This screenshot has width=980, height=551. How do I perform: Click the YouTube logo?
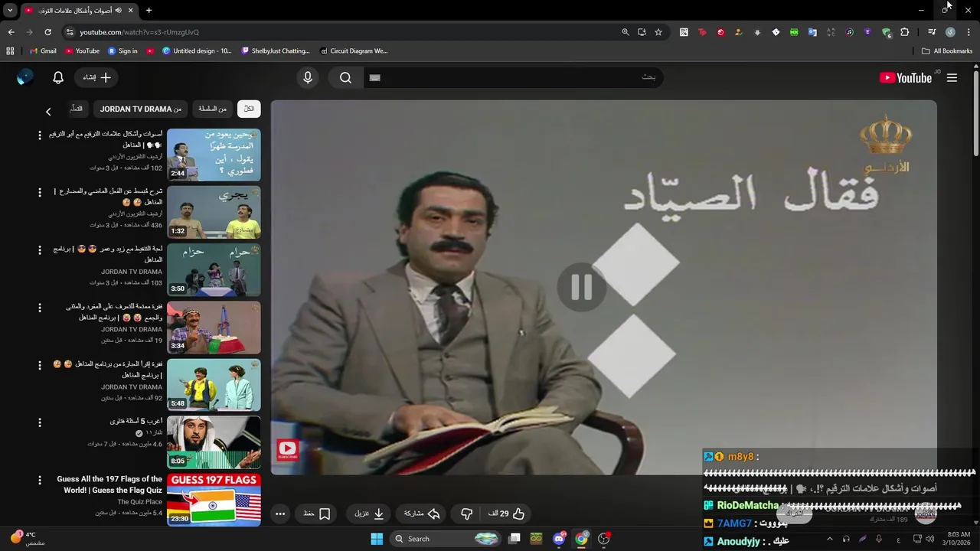[x=906, y=78]
